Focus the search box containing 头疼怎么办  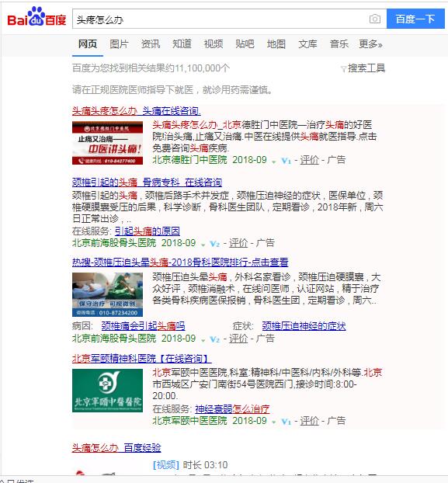point(229,19)
